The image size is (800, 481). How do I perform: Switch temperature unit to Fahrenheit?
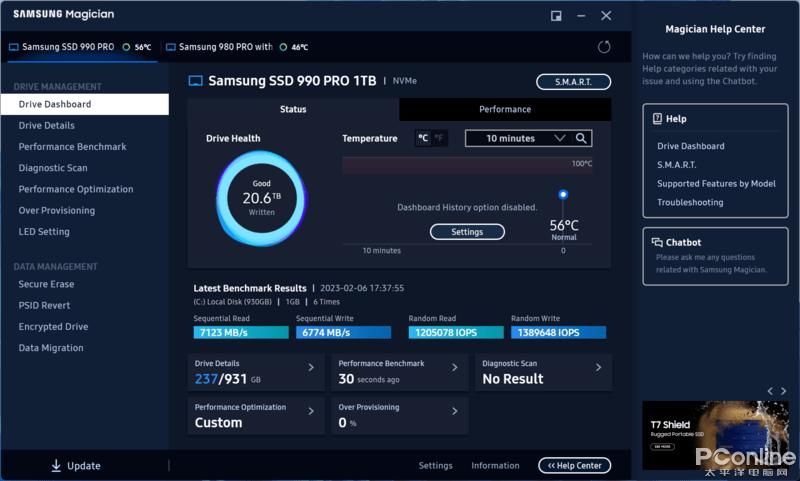(438, 138)
